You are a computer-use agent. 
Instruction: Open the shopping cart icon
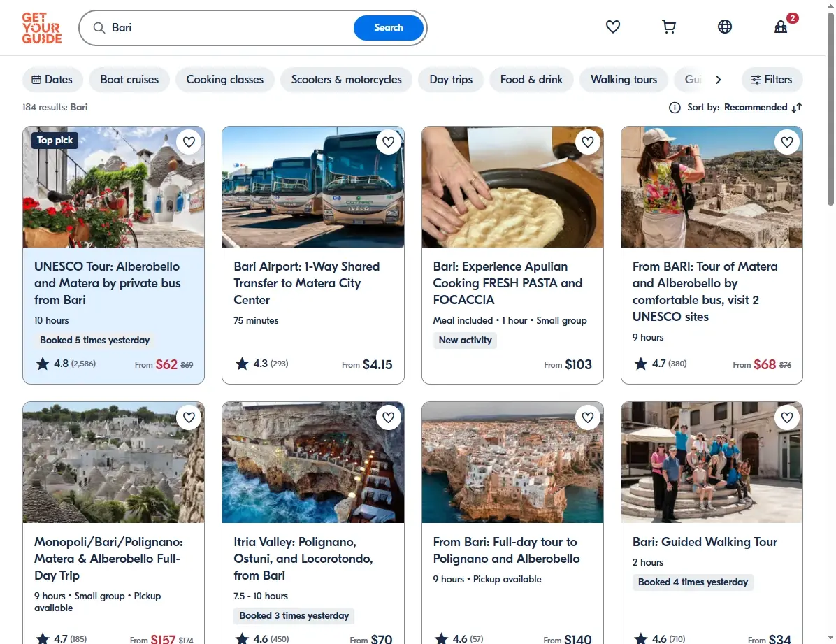point(668,27)
